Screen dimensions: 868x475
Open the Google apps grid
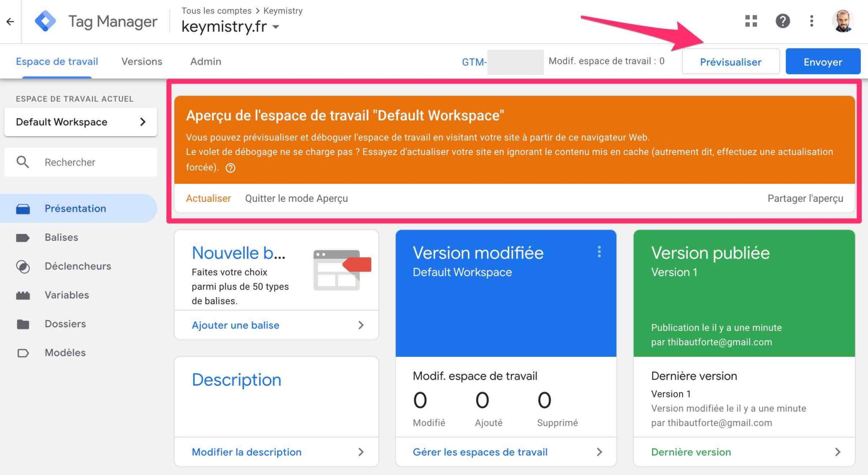[751, 21]
